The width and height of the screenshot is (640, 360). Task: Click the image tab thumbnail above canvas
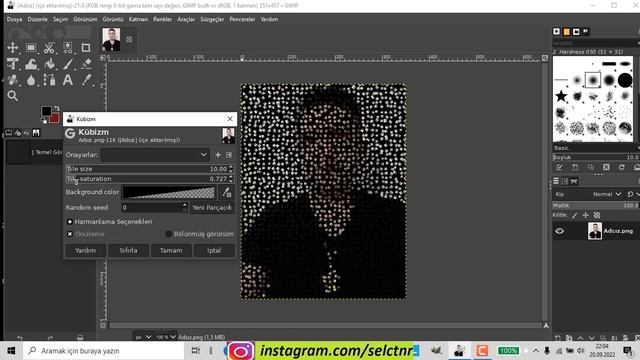[111, 39]
